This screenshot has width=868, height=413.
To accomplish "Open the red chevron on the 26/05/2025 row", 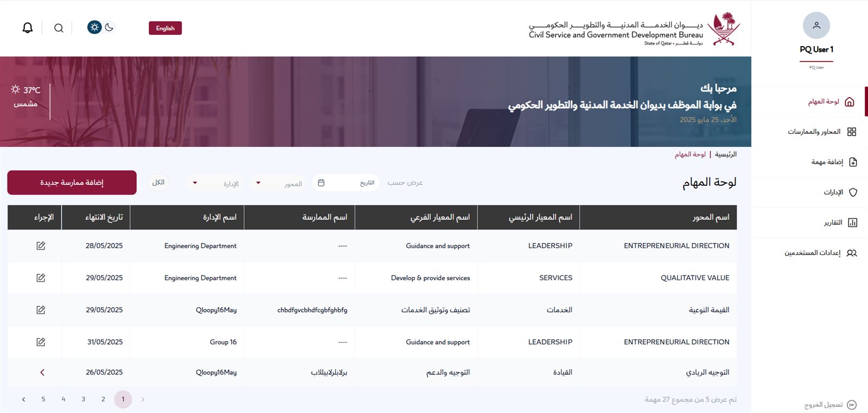I will (x=42, y=372).
